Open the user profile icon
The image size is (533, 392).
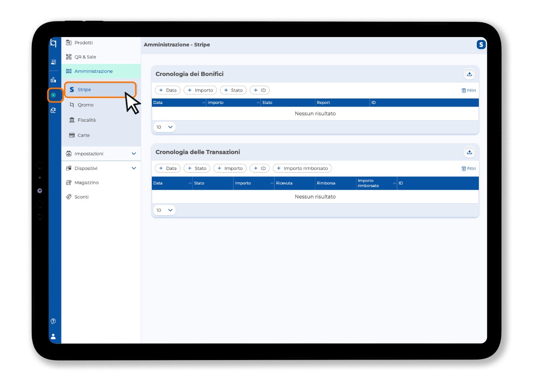pos(53,336)
